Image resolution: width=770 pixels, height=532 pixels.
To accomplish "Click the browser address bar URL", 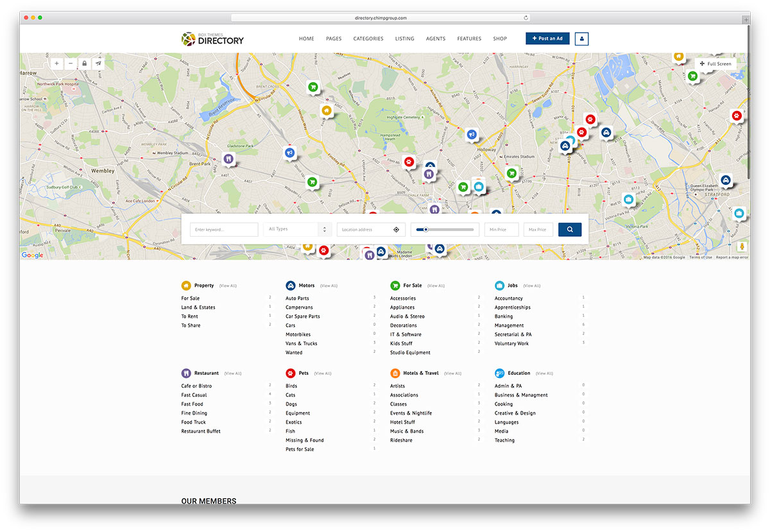I will pos(381,18).
